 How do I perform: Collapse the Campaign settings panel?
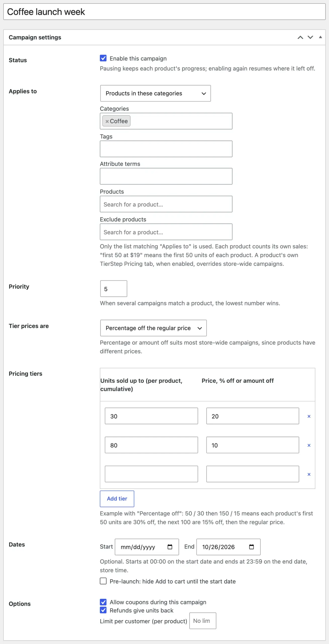point(320,37)
